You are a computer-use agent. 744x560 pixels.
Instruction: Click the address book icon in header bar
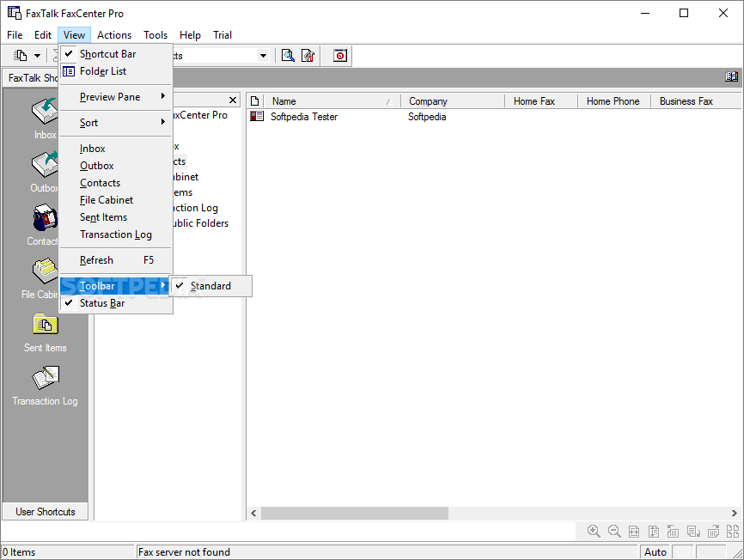(731, 76)
